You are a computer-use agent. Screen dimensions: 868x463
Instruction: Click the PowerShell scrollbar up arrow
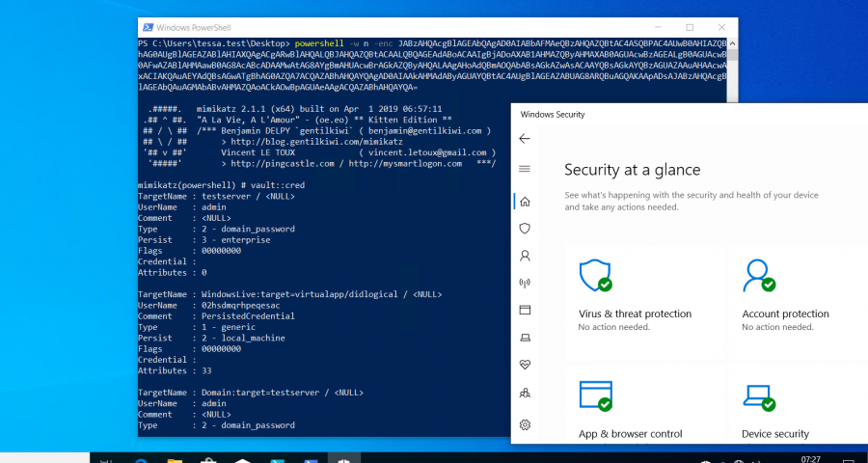click(x=732, y=43)
